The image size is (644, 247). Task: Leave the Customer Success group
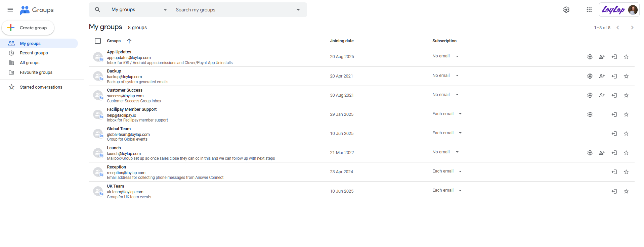pos(614,95)
